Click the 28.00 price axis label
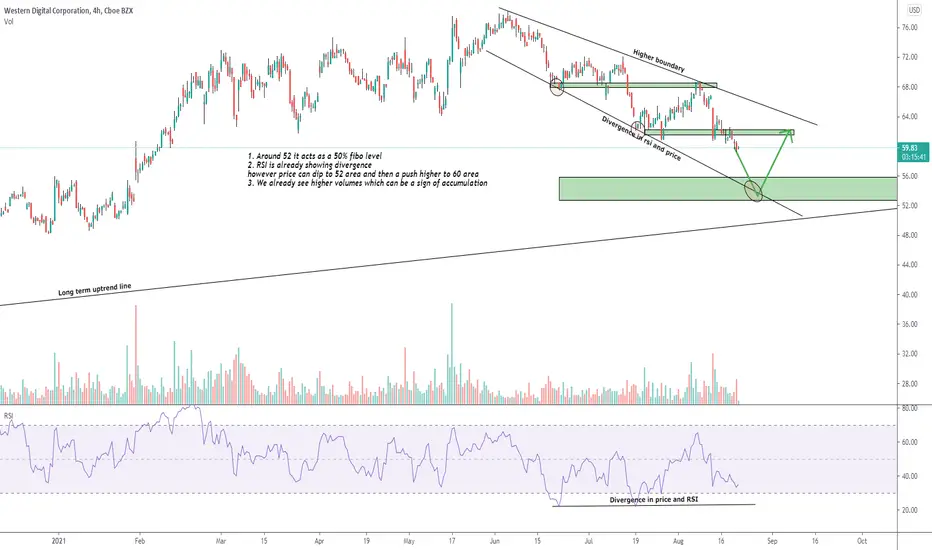932x550 pixels. tap(909, 384)
